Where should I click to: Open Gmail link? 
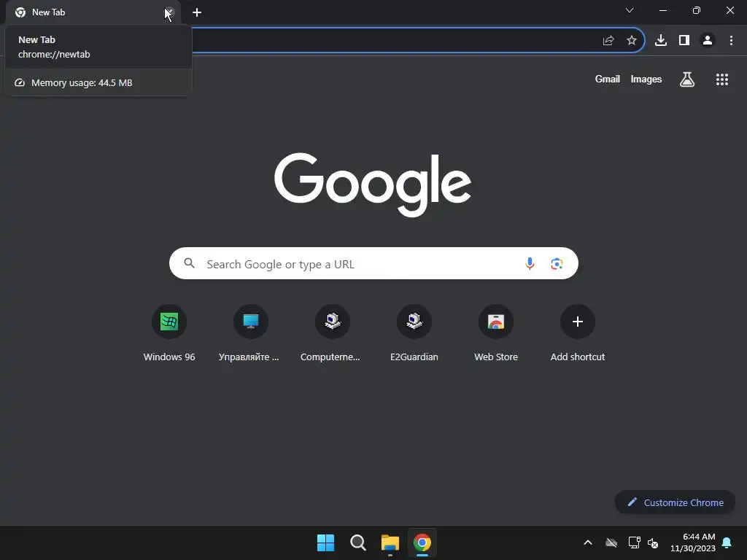(x=608, y=79)
